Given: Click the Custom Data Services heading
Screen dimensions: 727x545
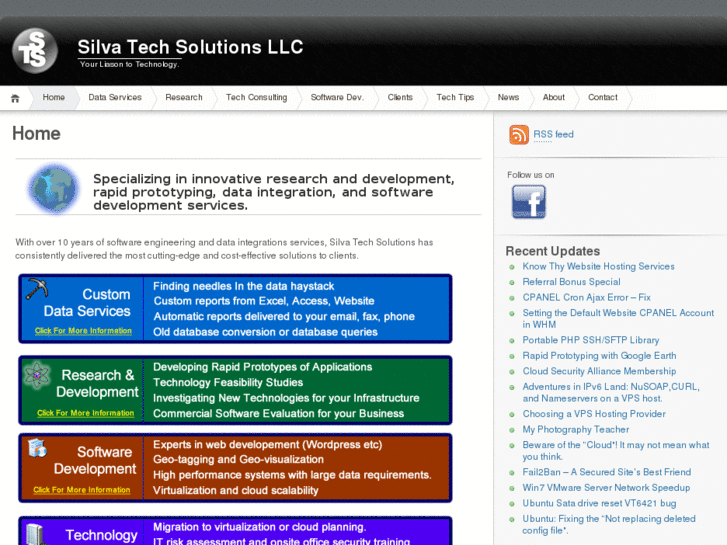Looking at the screenshot, I should pos(87,302).
